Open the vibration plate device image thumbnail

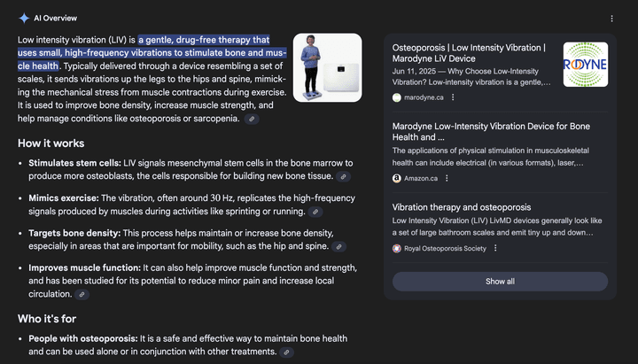327,68
